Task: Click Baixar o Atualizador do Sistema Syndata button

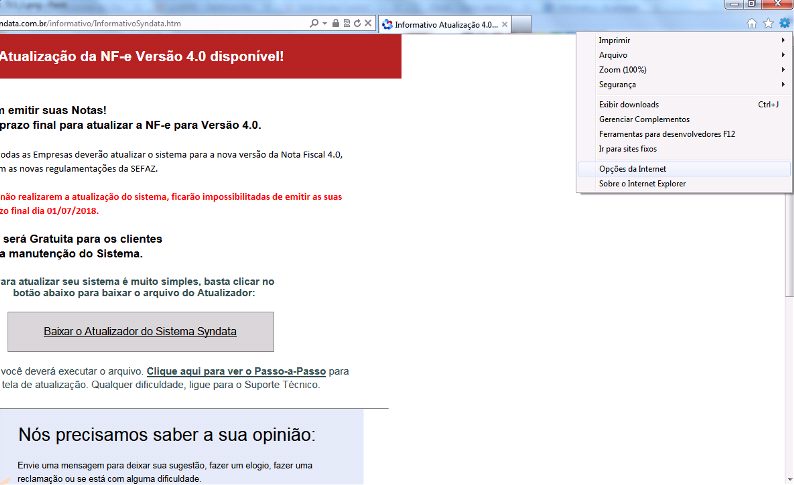Action: pos(140,332)
